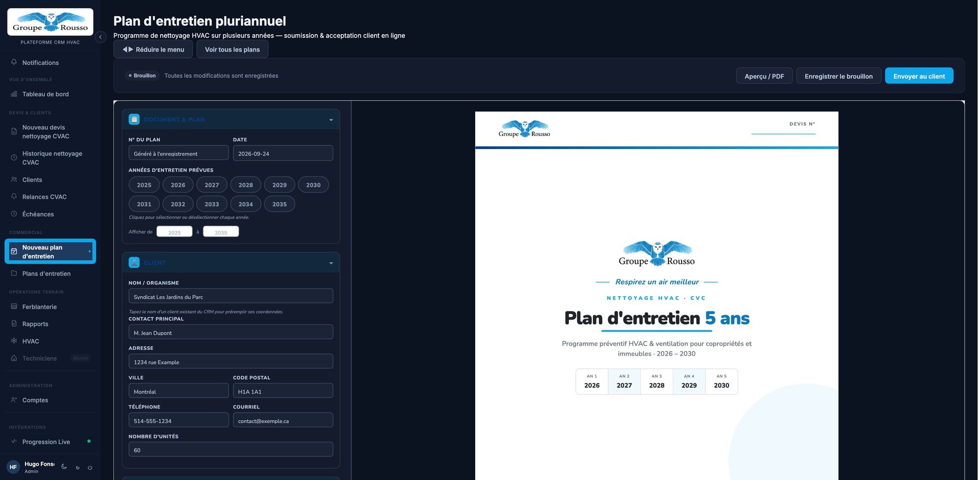Open Notifications bell in sidebar
The height and width of the screenshot is (480, 980).
14,62
